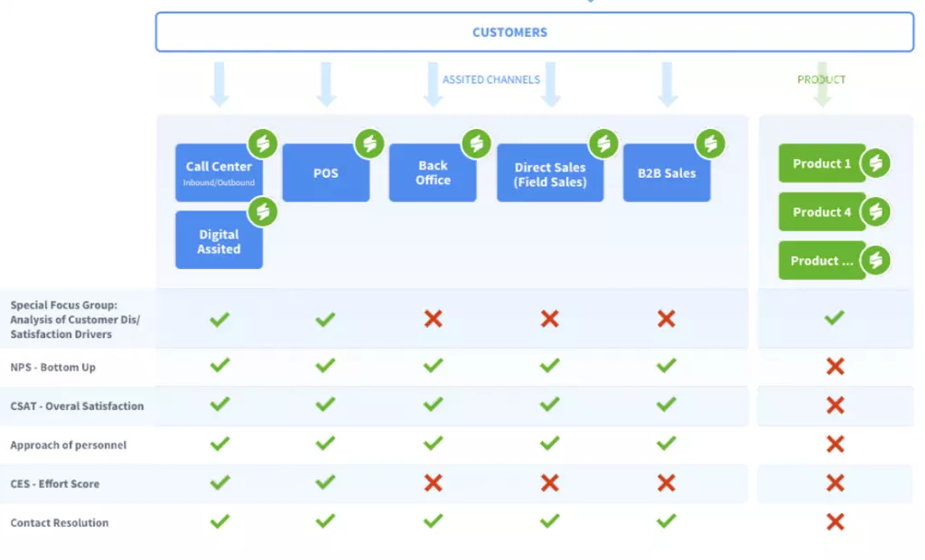Image resolution: width=925 pixels, height=560 pixels.
Task: Click the green badge icon on Call Center
Action: click(263, 144)
